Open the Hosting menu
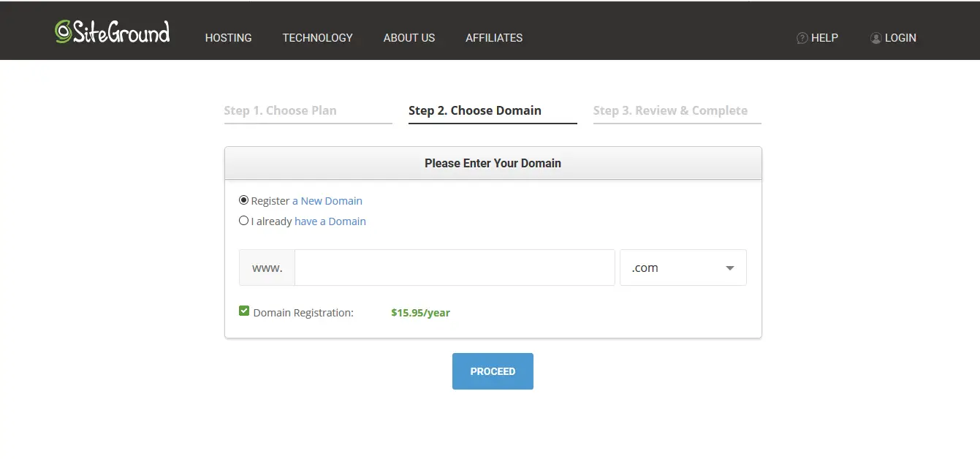Screen dimensions: 980x459 (228, 38)
